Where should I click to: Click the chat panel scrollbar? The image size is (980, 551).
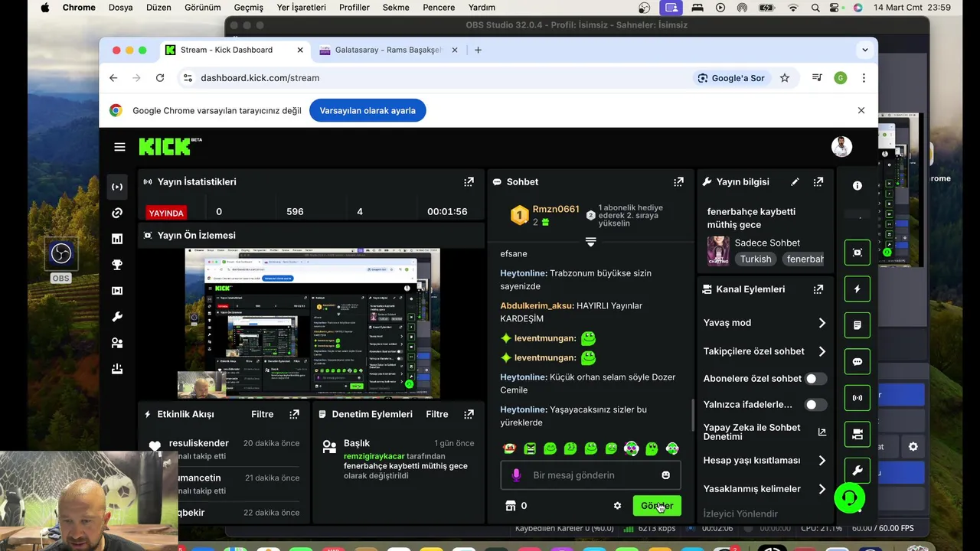pyautogui.click(x=693, y=415)
